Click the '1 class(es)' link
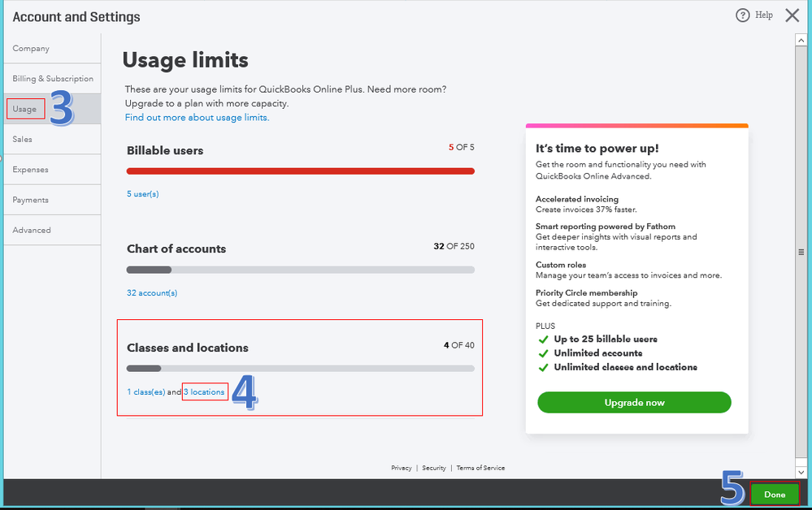Viewport: 812px width, 510px height. [145, 392]
